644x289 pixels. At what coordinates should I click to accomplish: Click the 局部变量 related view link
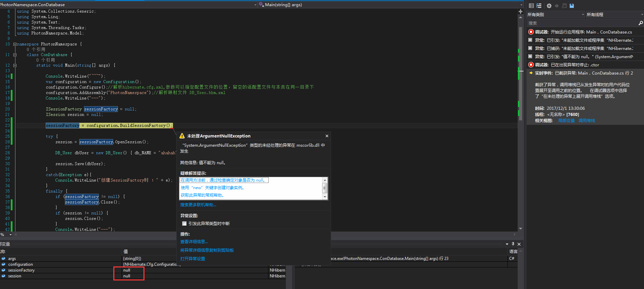pos(566,121)
